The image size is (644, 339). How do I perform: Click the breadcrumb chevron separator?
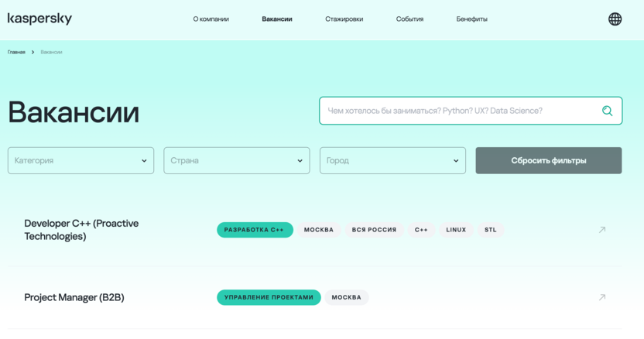coord(33,52)
